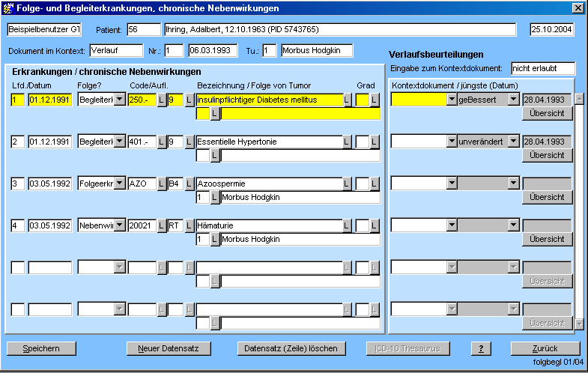The image size is (588, 373).
Task: Open the Folge? dropdown in row 1
Action: pyautogui.click(x=119, y=100)
